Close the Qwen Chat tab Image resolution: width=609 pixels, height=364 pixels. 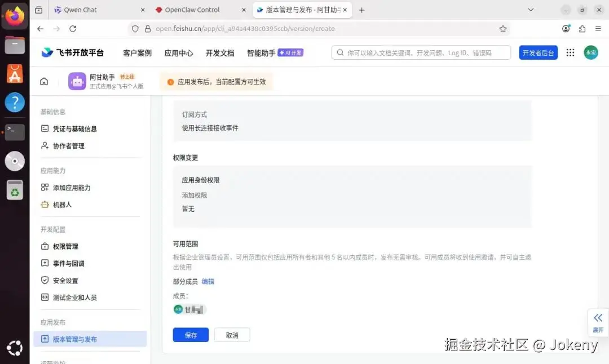click(x=143, y=10)
